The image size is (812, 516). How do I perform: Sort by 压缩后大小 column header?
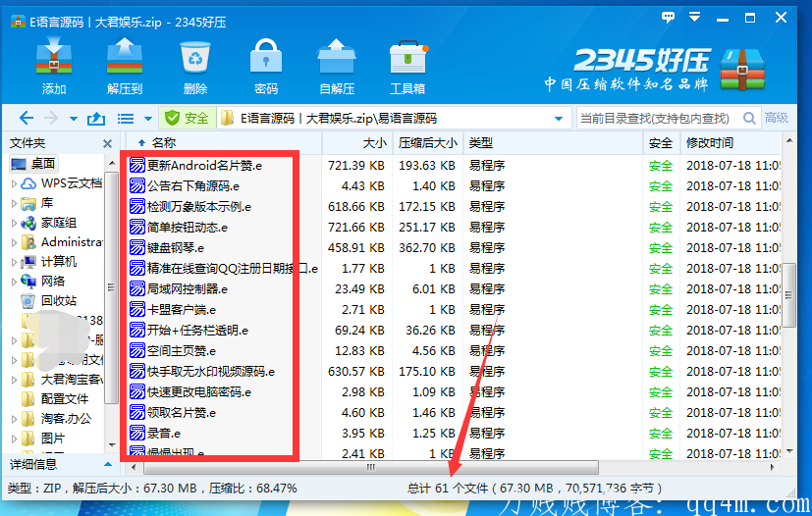pos(428,143)
